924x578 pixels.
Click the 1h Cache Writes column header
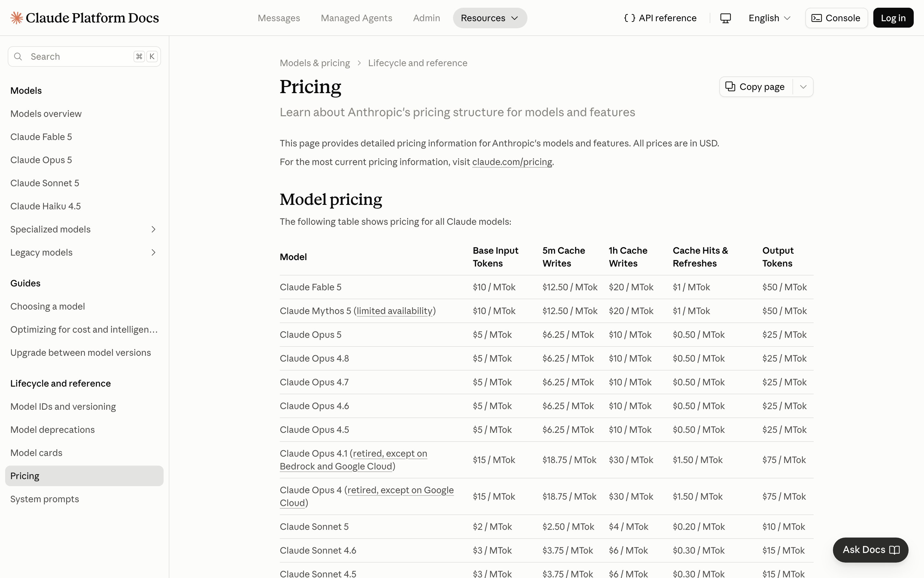628,257
